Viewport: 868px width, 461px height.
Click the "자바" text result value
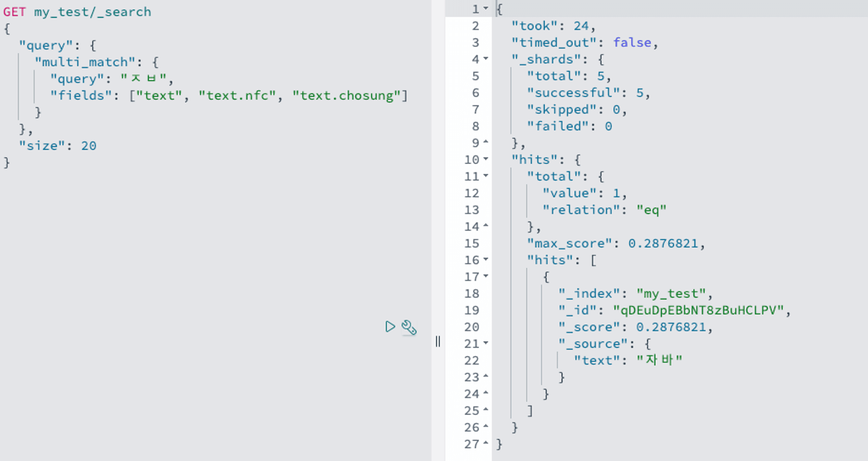click(659, 360)
